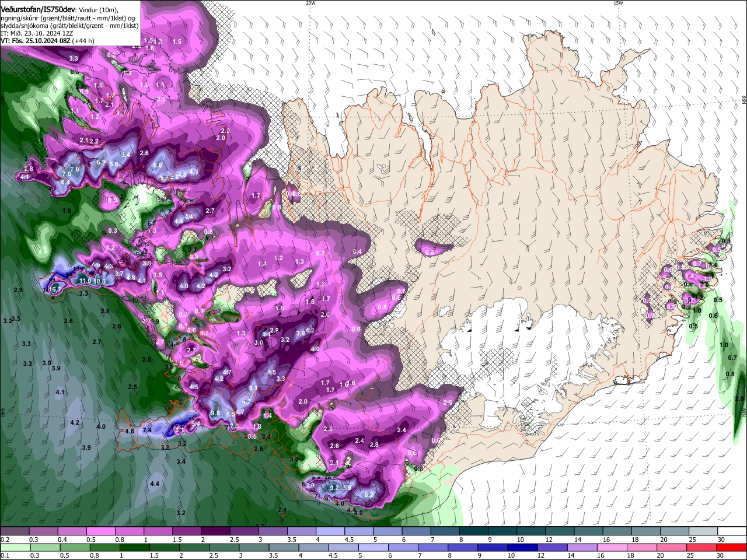The height and width of the screenshot is (560, 747).
Task: Click the 6.8 snowfall value on the map
Action: 158,165
